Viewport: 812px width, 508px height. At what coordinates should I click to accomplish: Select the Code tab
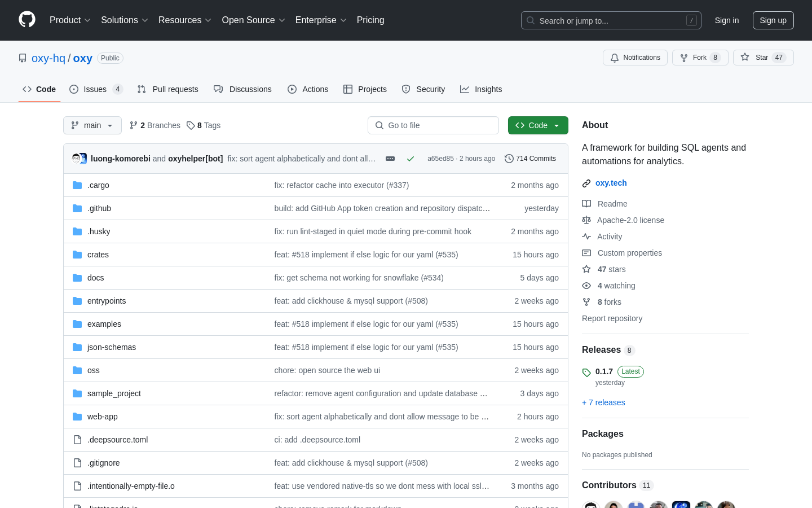(x=39, y=89)
